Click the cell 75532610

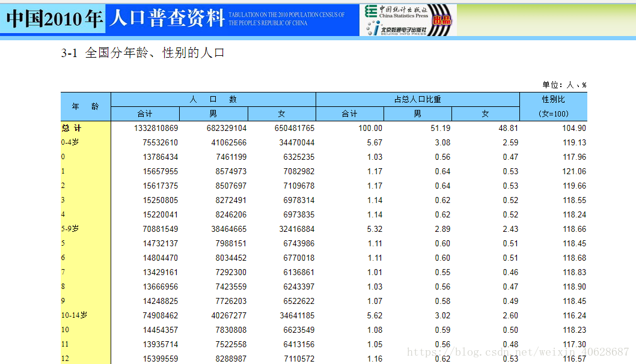point(161,143)
